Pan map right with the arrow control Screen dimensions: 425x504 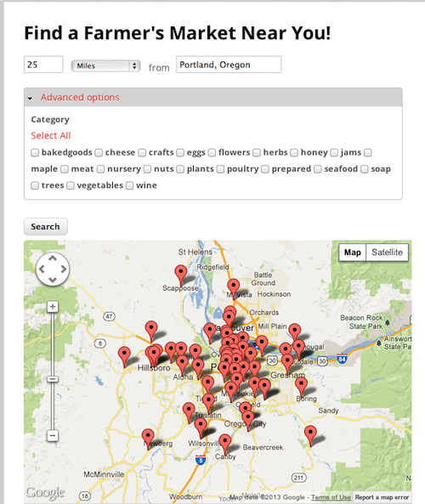click(x=64, y=269)
